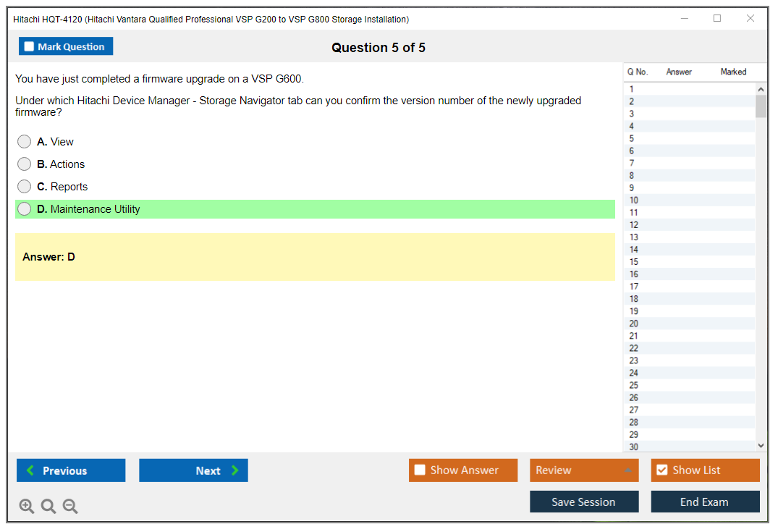The width and height of the screenshot is (778, 532).
Task: Toggle the Show Answer checkbox
Action: click(420, 470)
